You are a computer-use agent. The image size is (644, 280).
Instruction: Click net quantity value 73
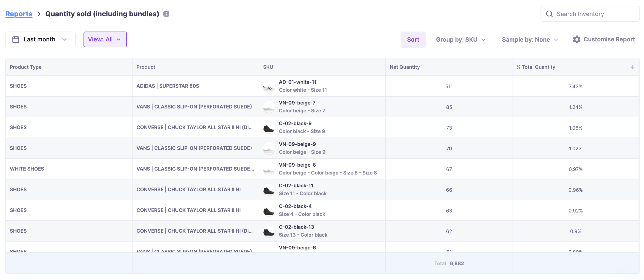tap(449, 128)
